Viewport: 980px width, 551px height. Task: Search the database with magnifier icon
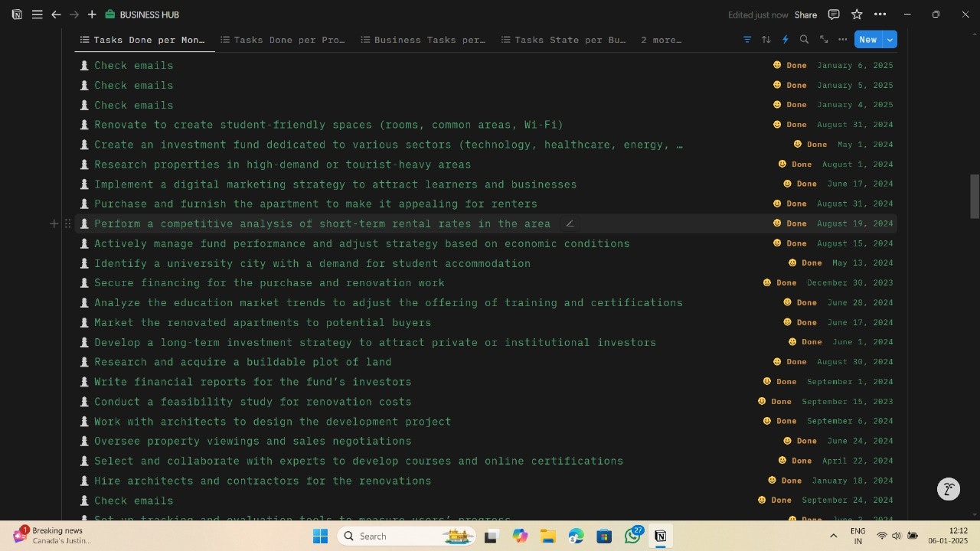click(x=804, y=40)
